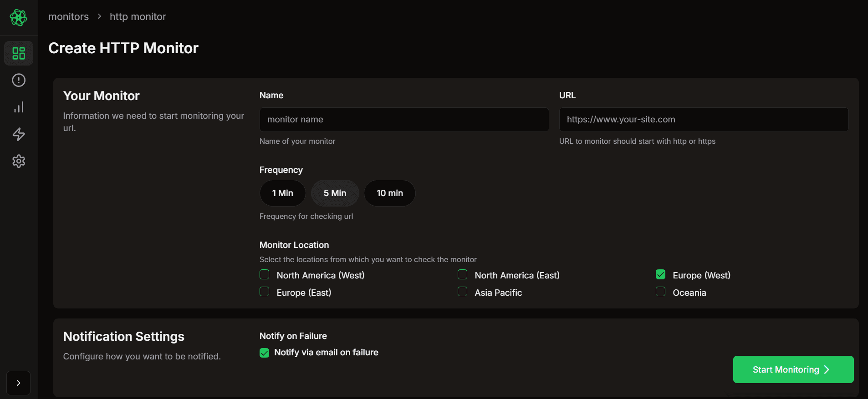The height and width of the screenshot is (399, 868).
Task: Open the settings gear icon
Action: [19, 161]
